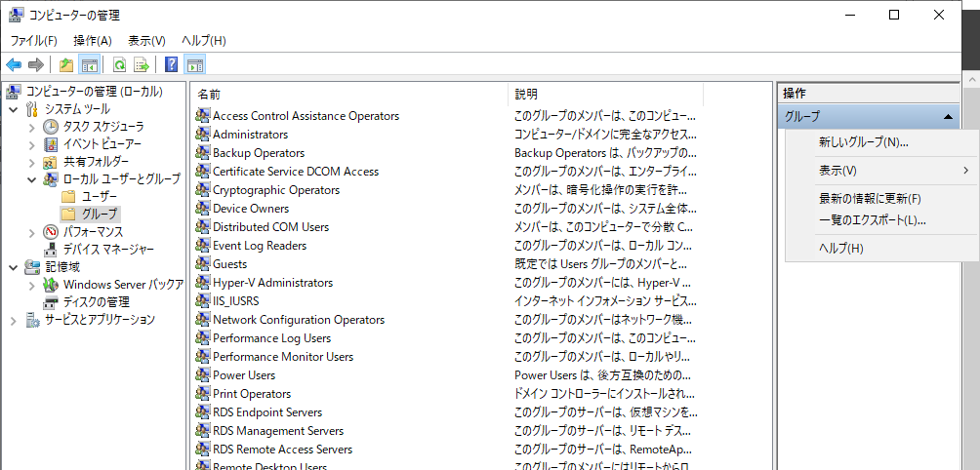Image resolution: width=980 pixels, height=470 pixels.
Task: Click the Export List toolbar icon
Action: 142,64
